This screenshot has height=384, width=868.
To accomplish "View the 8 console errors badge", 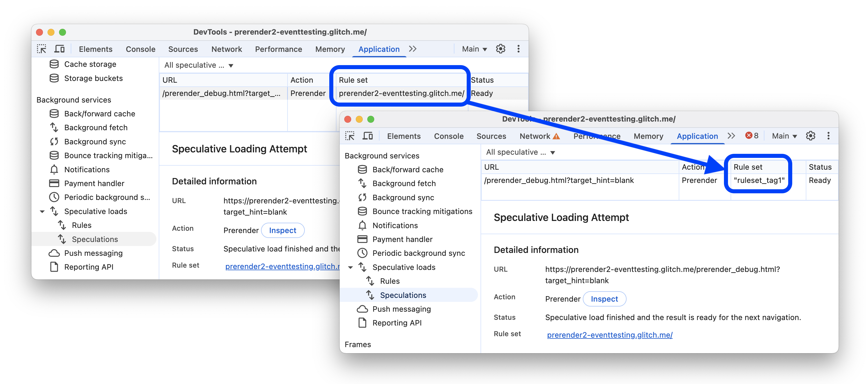I will (x=752, y=136).
